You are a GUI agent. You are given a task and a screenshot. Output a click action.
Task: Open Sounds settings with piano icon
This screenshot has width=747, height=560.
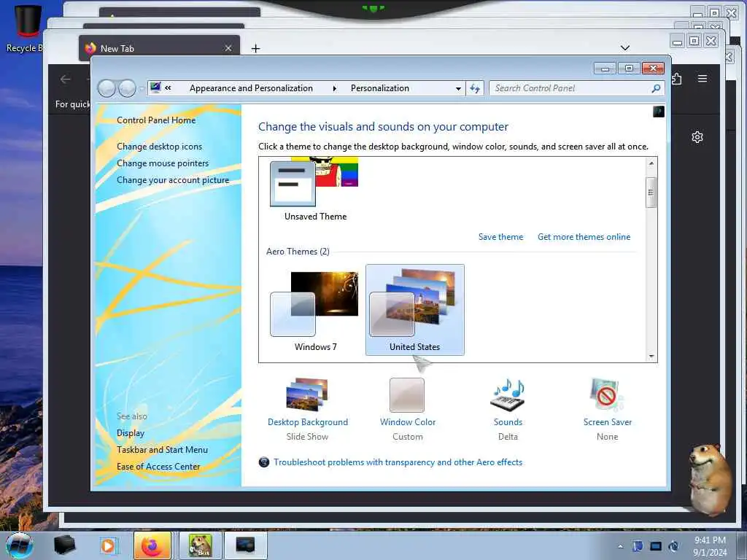click(x=508, y=408)
